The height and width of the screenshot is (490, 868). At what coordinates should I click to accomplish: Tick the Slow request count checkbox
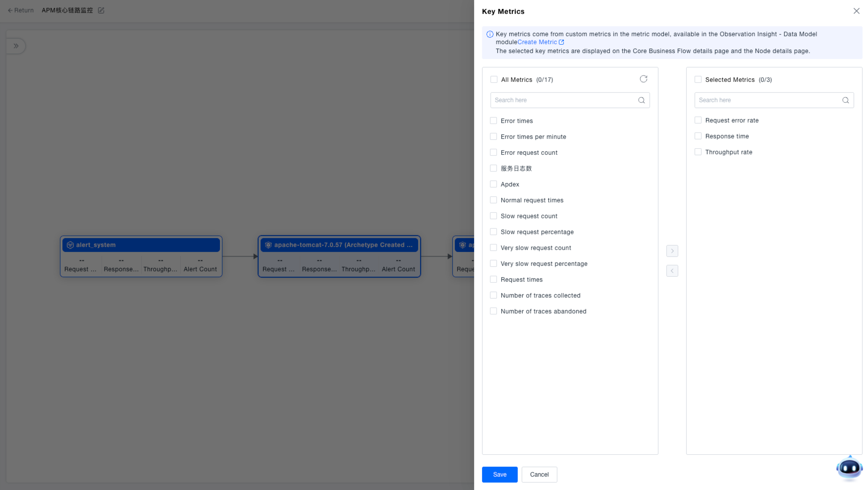point(493,216)
